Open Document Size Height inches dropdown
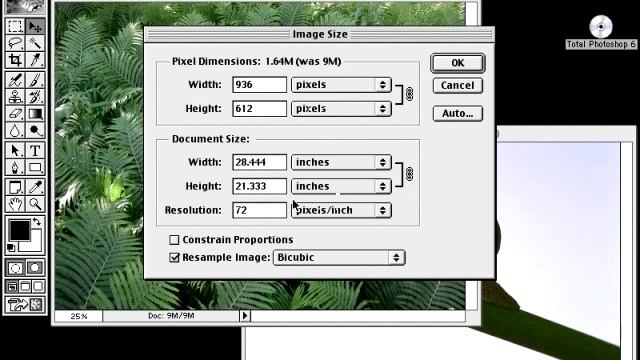The height and width of the screenshot is (360, 640). pyautogui.click(x=341, y=187)
